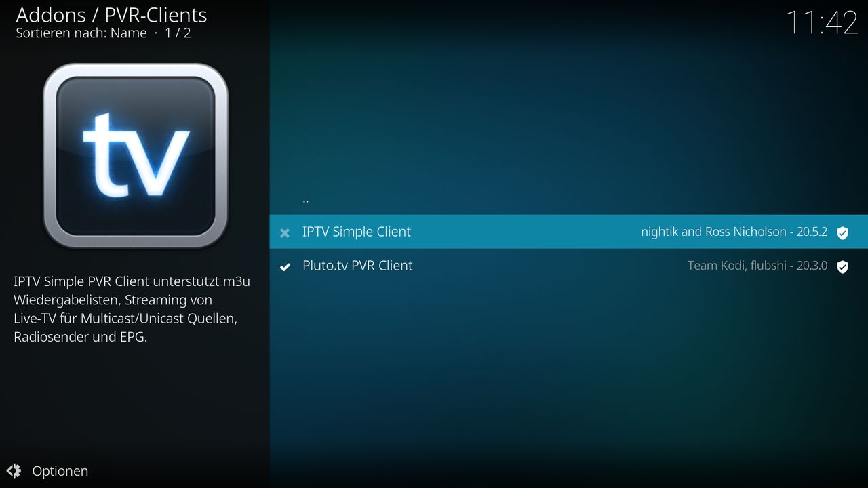868x488 pixels.
Task: Select the Pluto.tv PVR Client addon title
Action: click(357, 266)
